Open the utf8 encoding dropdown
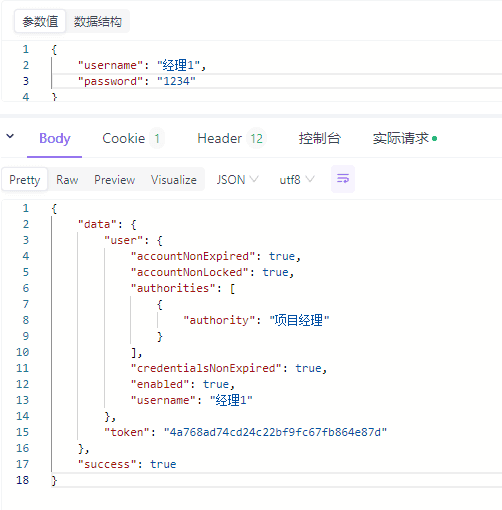 [297, 180]
